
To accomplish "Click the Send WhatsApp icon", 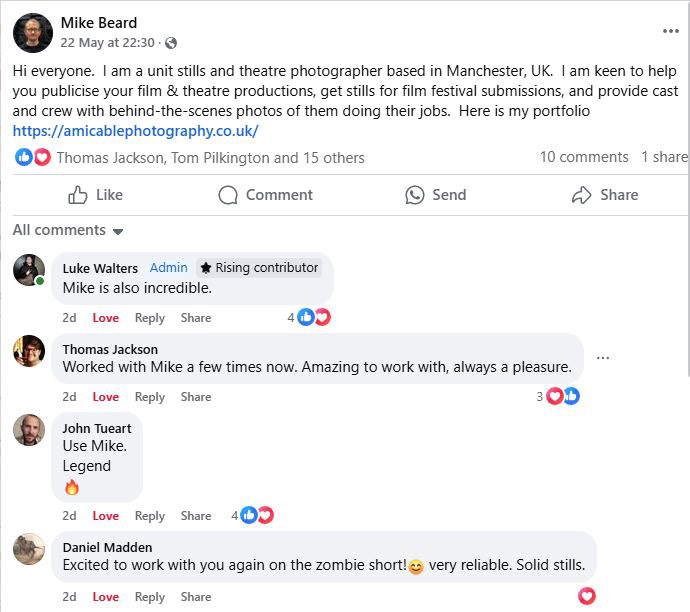I will click(415, 195).
